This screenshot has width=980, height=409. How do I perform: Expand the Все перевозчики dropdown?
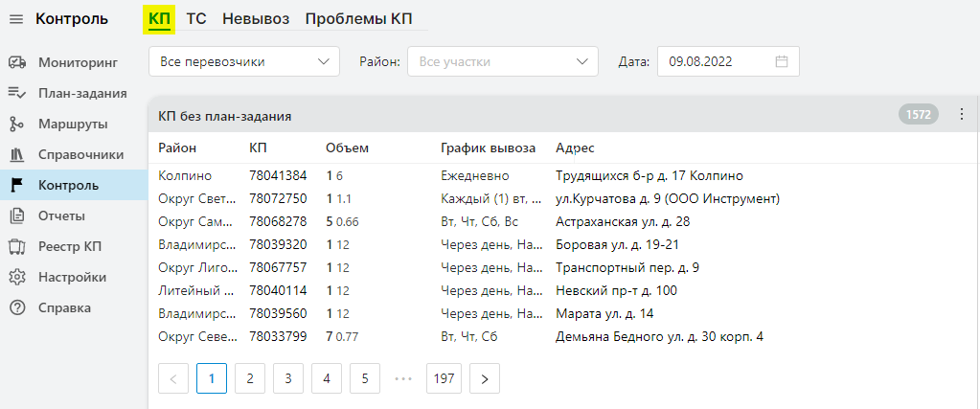tap(244, 61)
